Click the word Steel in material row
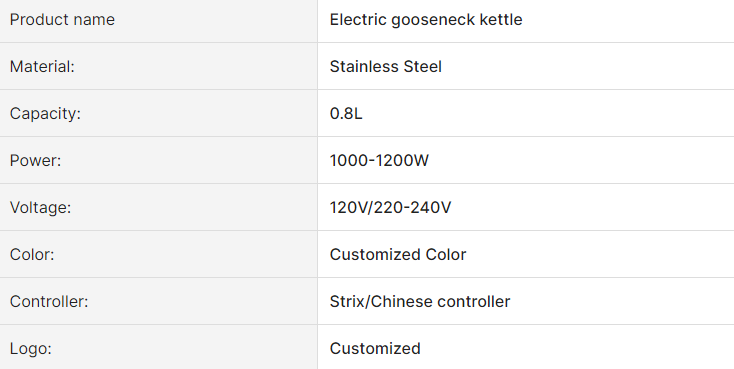The width and height of the screenshot is (734, 369). [x=422, y=66]
